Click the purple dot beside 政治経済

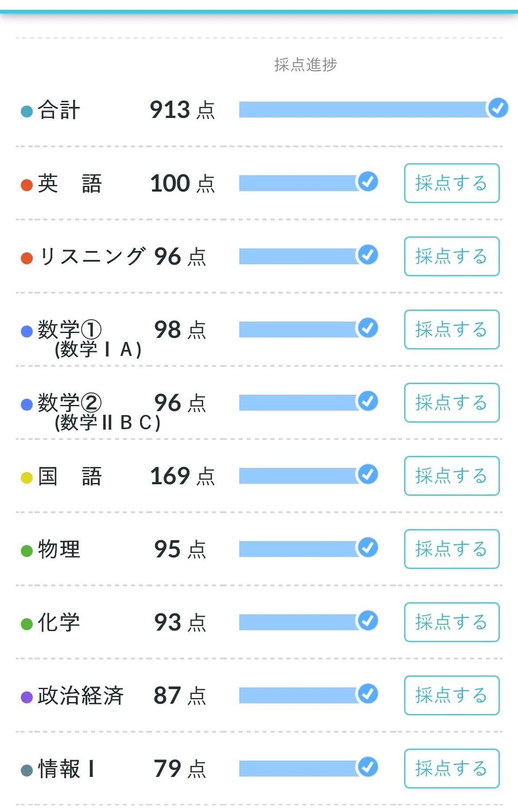[27, 697]
